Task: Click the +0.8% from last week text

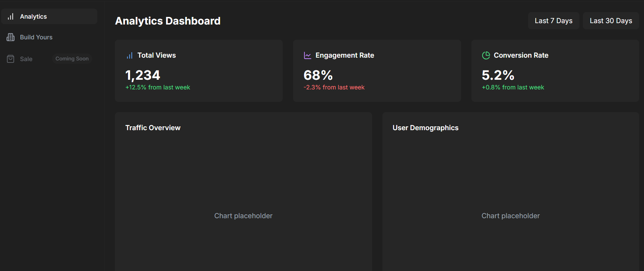Action: coord(513,87)
